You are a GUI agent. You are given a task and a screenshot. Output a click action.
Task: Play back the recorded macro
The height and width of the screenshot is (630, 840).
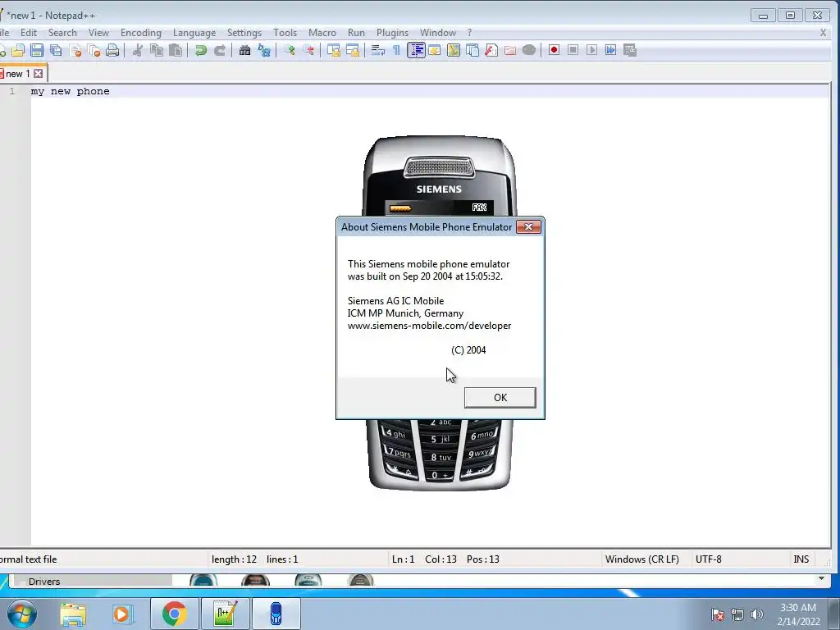pyautogui.click(x=591, y=50)
